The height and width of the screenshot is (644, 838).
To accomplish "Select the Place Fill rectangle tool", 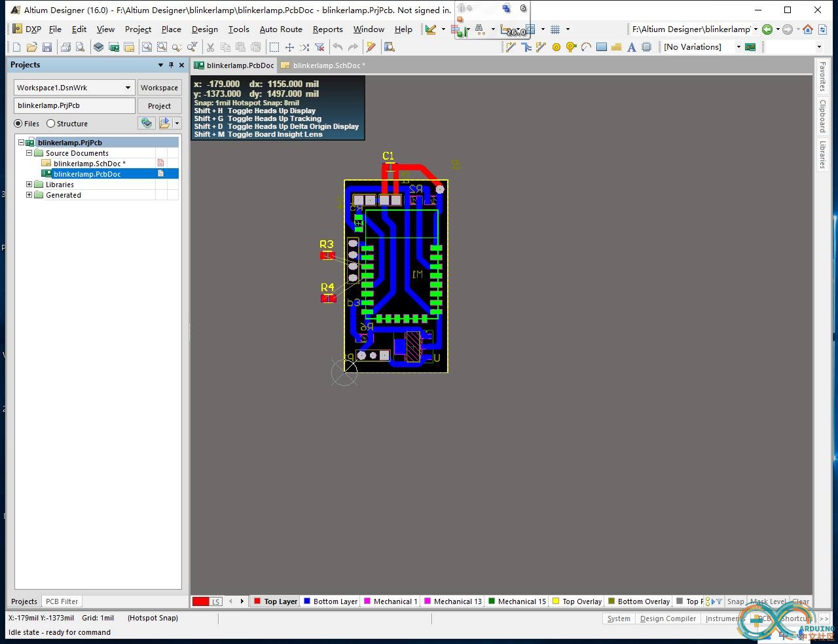I will coord(602,47).
